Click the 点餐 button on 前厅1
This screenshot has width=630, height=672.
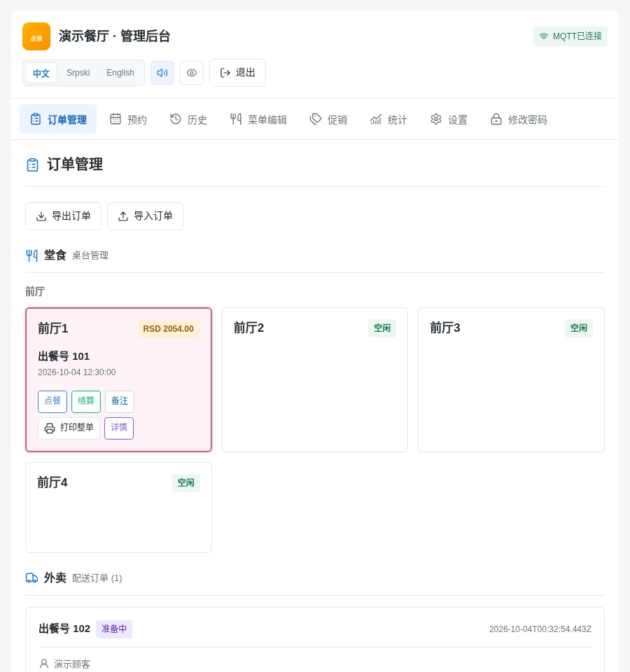[x=52, y=402]
